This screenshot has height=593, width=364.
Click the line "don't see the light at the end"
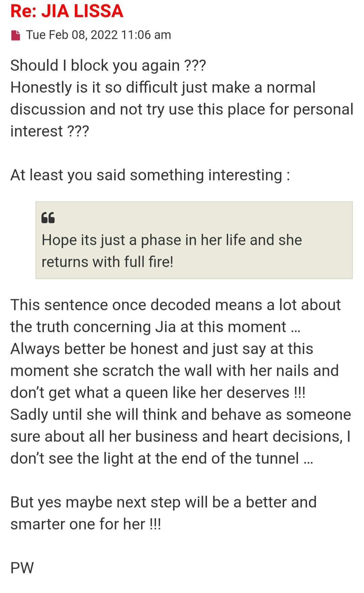[x=162, y=458]
